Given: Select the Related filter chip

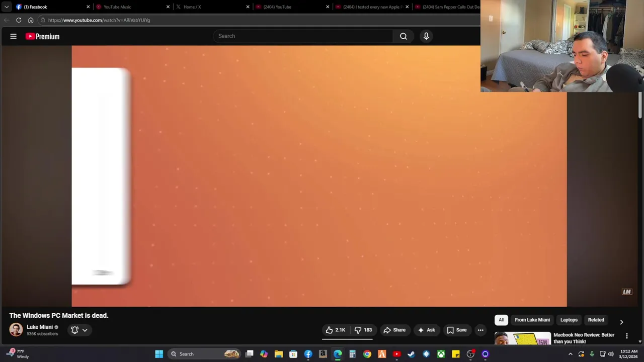Looking at the screenshot, I should click(596, 320).
